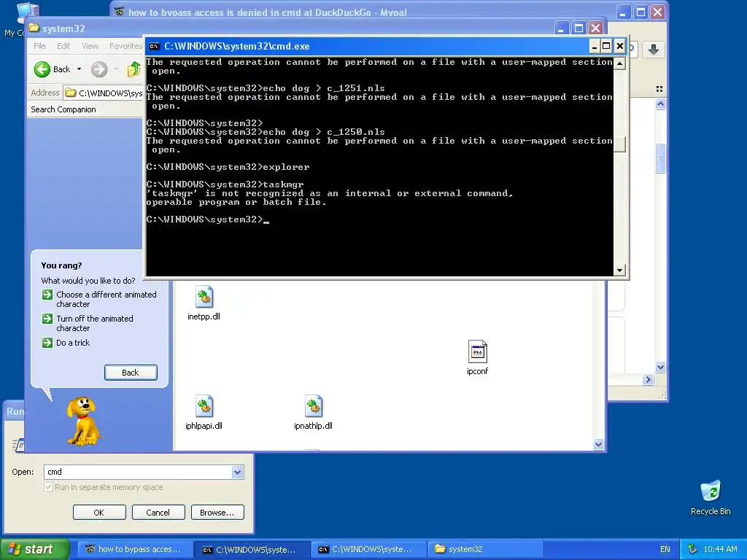This screenshot has height=560, width=747.
Task: Click the Recycle Bin desktop icon
Action: coord(711,491)
